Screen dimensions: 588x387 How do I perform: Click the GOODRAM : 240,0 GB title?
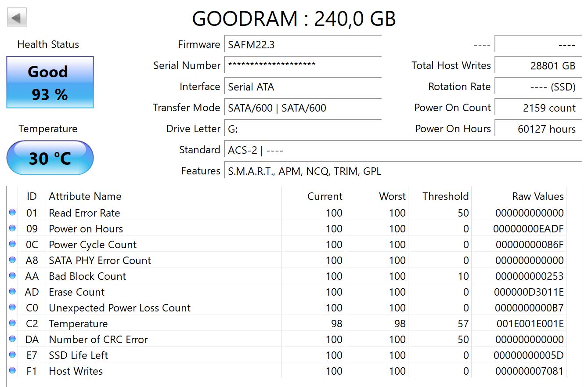[x=294, y=18]
